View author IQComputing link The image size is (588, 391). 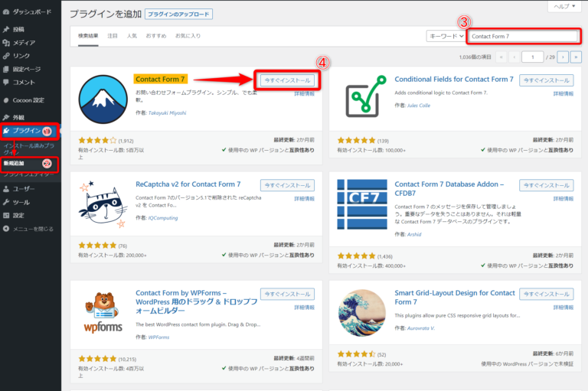(x=163, y=218)
